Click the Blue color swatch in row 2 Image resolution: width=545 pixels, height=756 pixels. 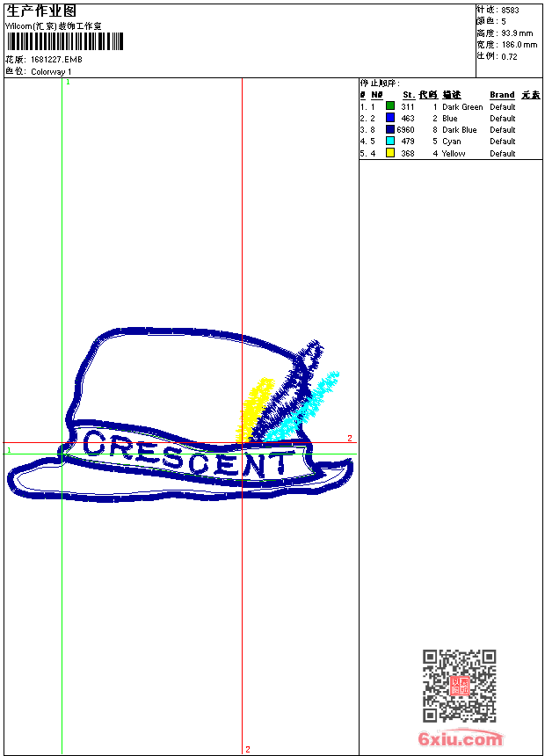click(390, 118)
